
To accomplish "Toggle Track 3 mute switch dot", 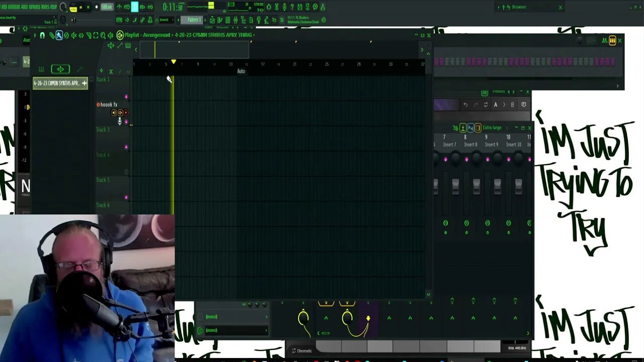I will pos(126,147).
